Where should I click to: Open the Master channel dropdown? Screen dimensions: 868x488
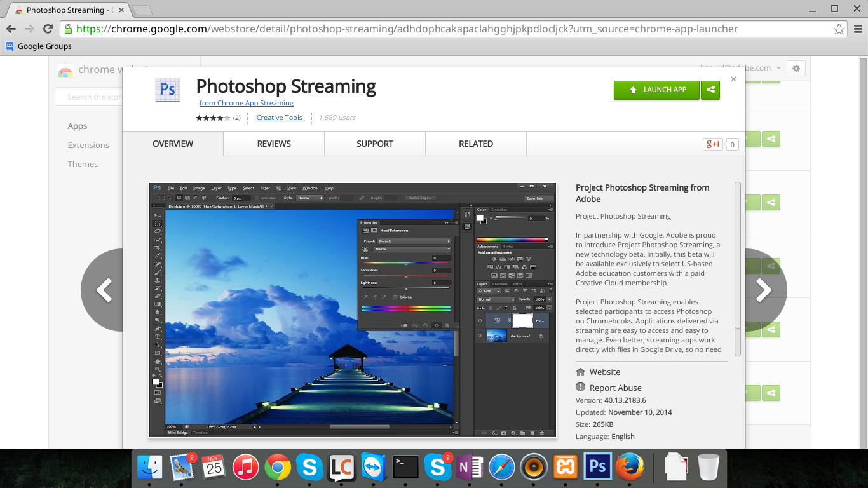tap(412, 249)
